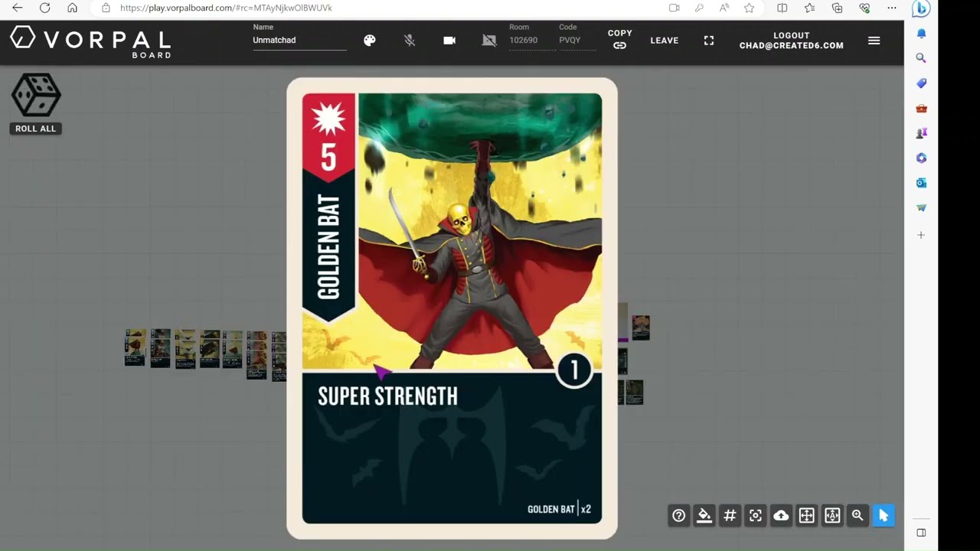Image resolution: width=980 pixels, height=551 pixels.
Task: Leave the room
Action: point(665,41)
